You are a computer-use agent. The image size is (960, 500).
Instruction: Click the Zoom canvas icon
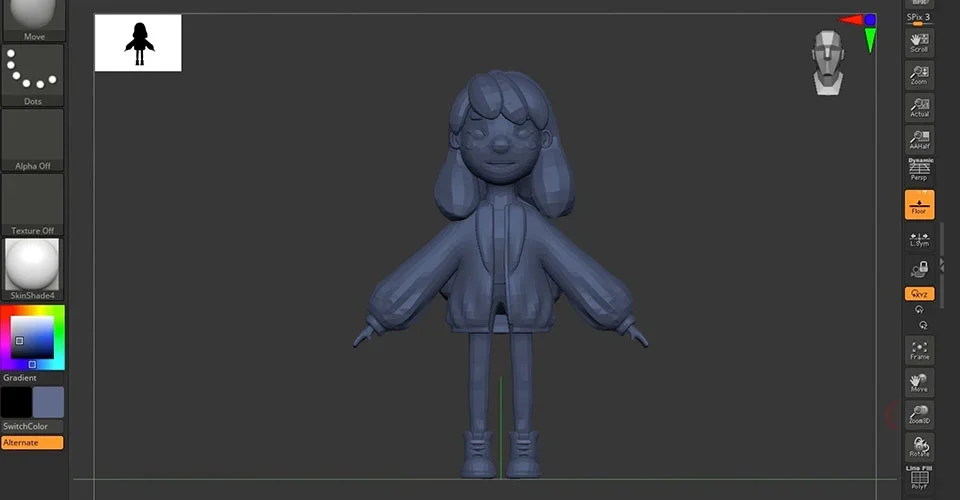(x=920, y=75)
